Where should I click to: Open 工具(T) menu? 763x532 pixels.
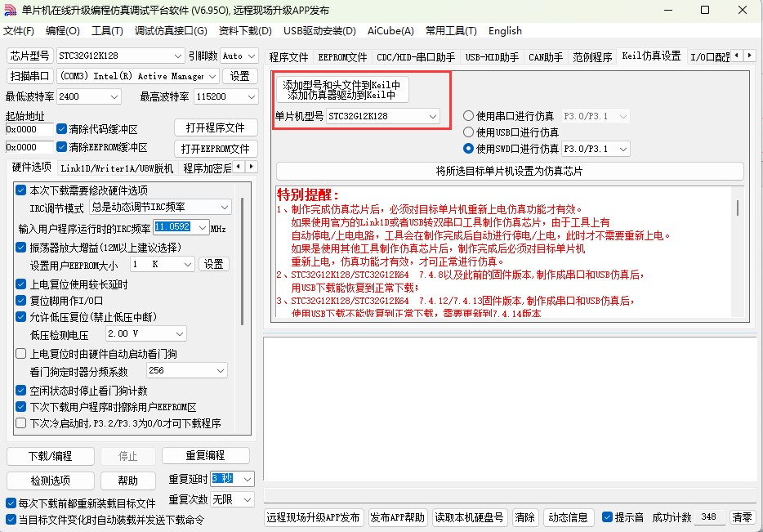click(x=107, y=31)
